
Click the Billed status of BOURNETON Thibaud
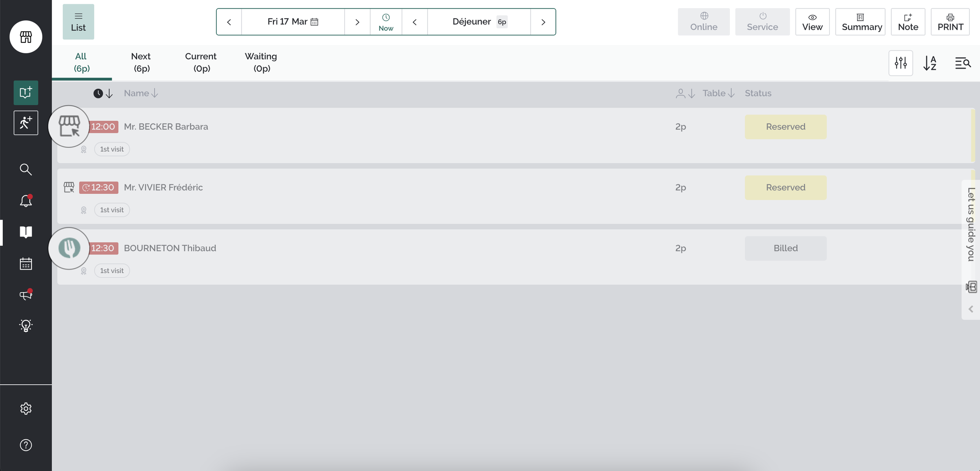(786, 248)
